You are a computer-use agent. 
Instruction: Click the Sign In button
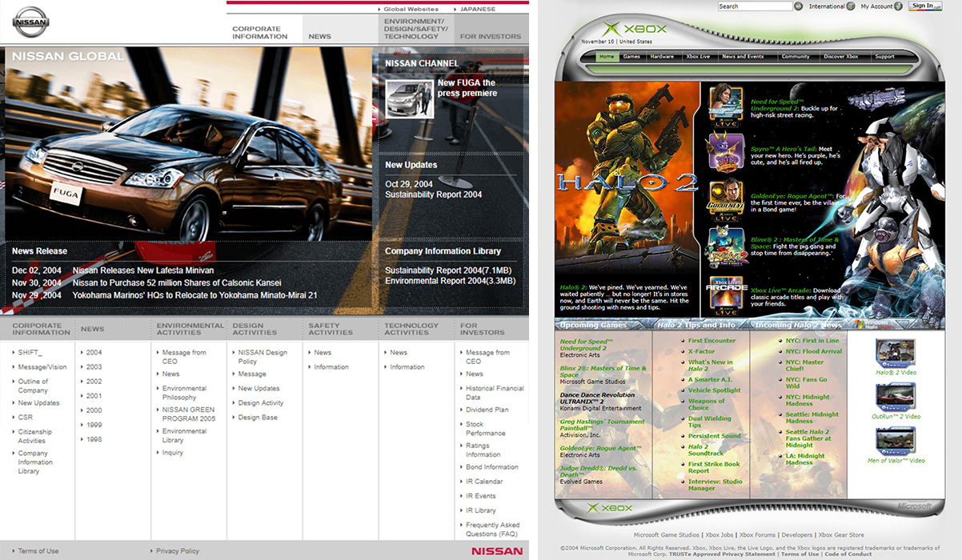click(x=924, y=6)
